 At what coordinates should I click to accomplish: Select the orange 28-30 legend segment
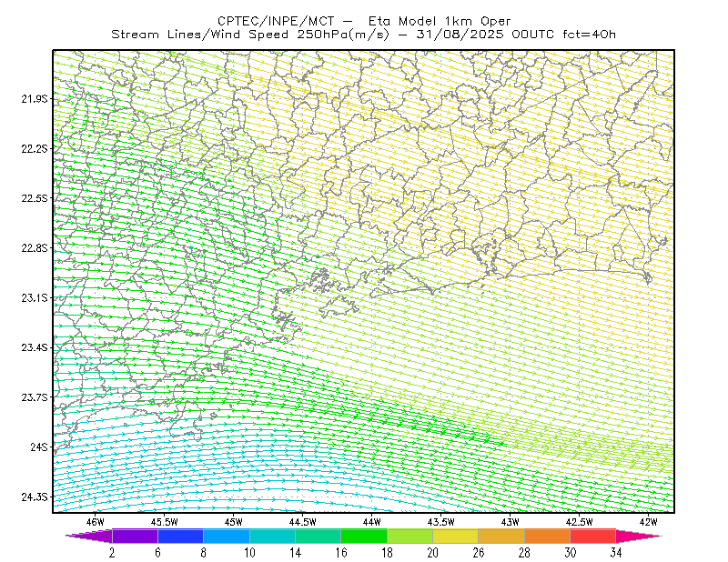pyautogui.click(x=548, y=536)
